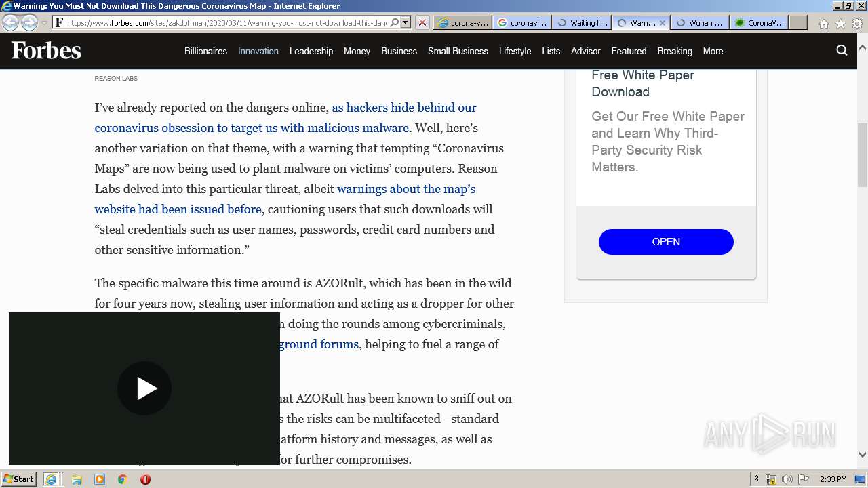868x488 pixels.
Task: Follow the 'ground forums' link
Action: [x=319, y=344]
